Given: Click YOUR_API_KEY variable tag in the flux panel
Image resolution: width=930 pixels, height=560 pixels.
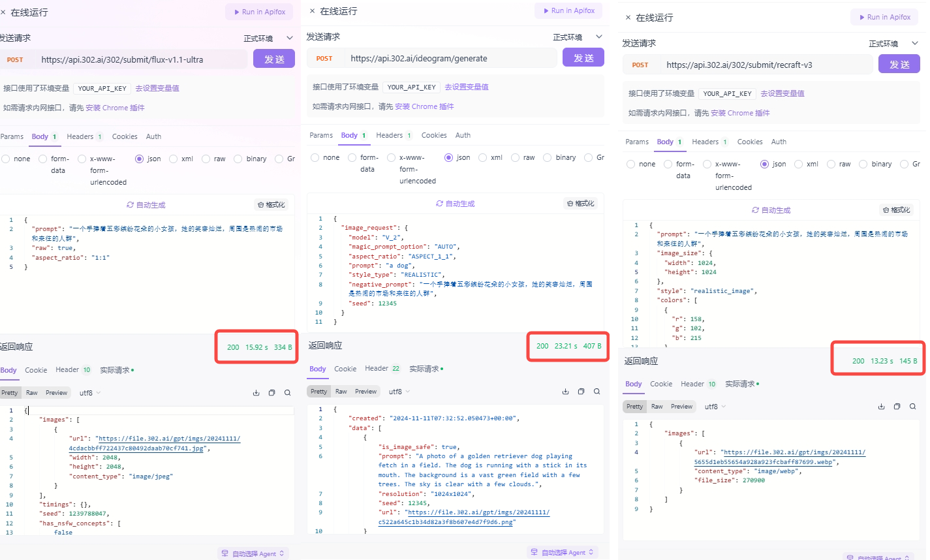Looking at the screenshot, I should [x=102, y=88].
